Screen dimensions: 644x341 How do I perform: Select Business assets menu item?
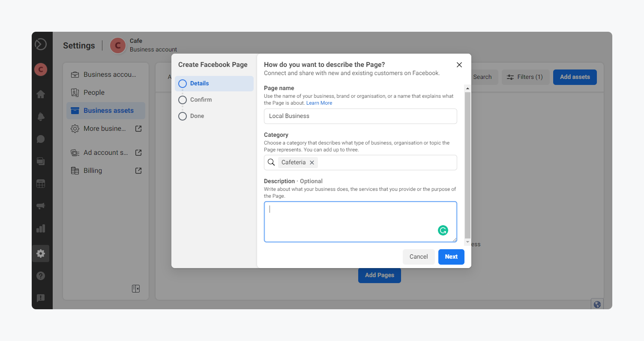(x=106, y=111)
